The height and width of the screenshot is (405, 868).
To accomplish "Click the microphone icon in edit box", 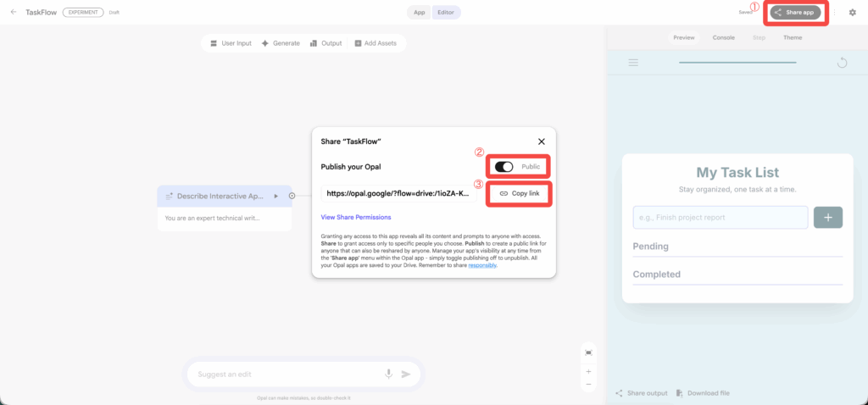I will pyautogui.click(x=388, y=374).
